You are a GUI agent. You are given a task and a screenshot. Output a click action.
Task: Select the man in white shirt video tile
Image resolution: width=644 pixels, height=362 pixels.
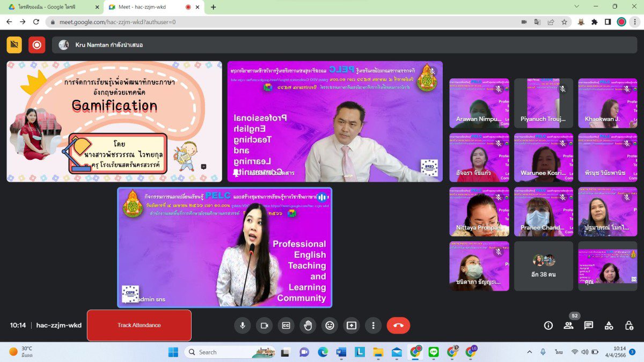click(x=335, y=121)
